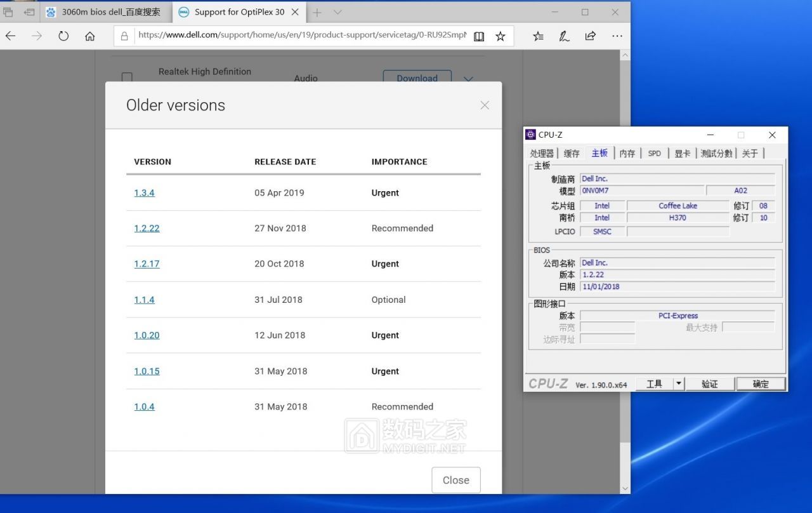This screenshot has width=812, height=513.
Task: Switch to CPU-Z 缓存 tab
Action: click(571, 153)
